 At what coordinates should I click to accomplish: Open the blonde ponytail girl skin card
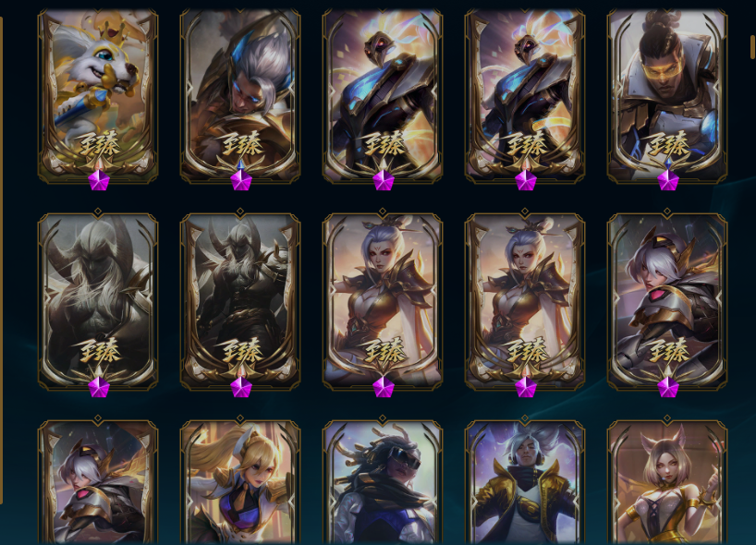point(240,483)
